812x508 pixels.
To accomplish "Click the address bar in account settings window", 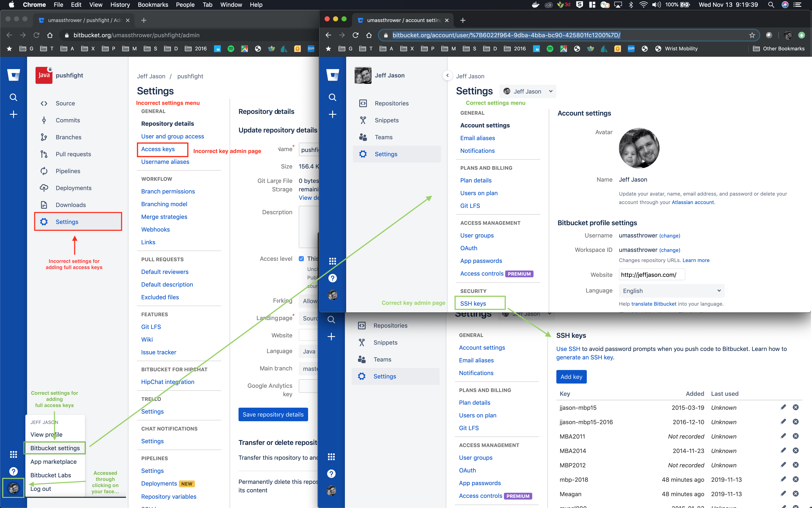I will [569, 35].
